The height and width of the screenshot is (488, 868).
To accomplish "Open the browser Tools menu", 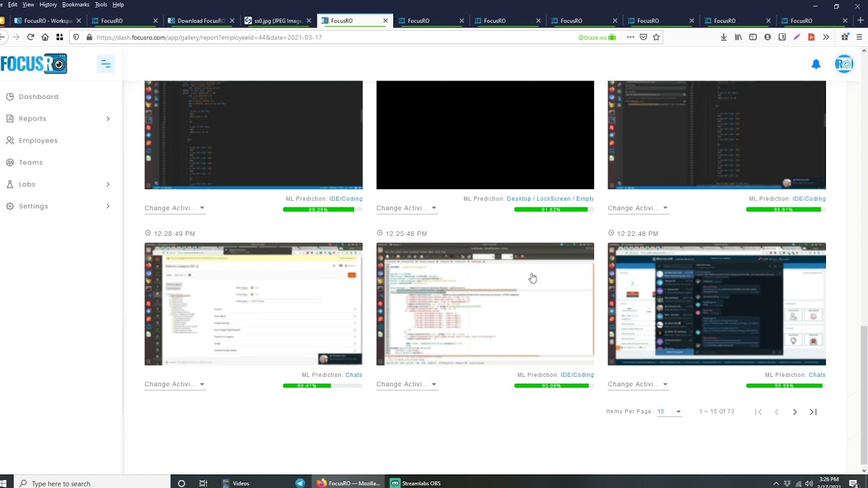I will coord(101,5).
